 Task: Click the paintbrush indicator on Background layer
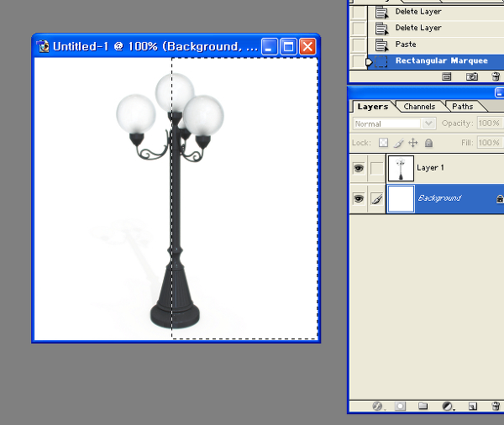pyautogui.click(x=376, y=199)
